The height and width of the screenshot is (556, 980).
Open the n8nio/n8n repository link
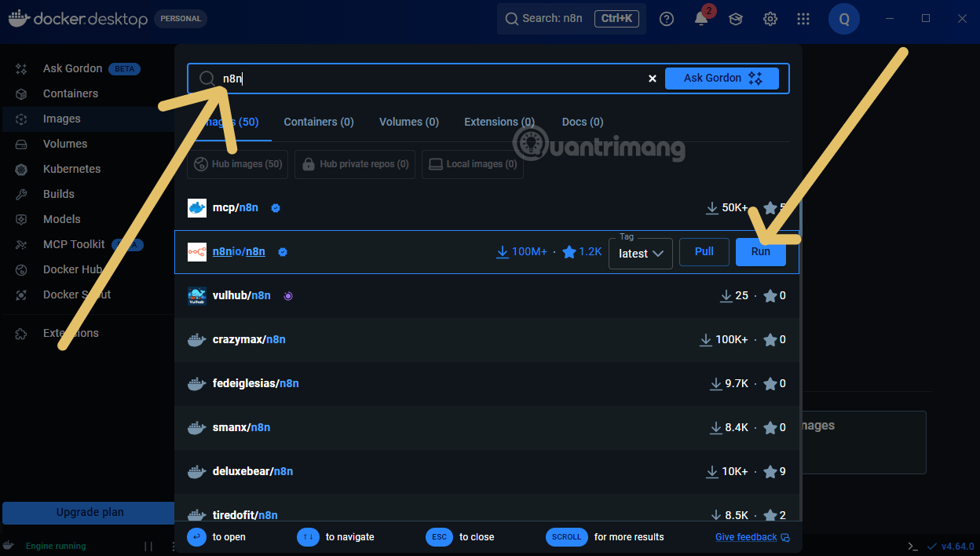point(239,252)
